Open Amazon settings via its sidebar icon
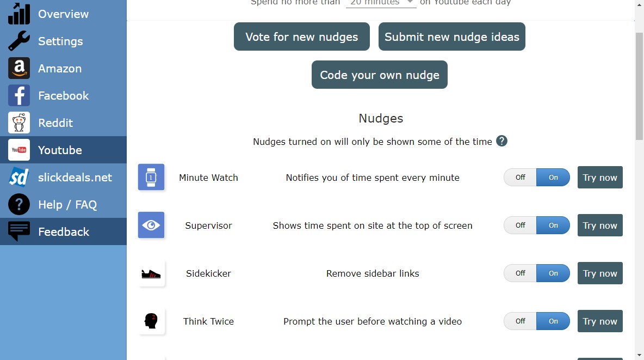Image resolution: width=644 pixels, height=360 pixels. click(x=18, y=68)
